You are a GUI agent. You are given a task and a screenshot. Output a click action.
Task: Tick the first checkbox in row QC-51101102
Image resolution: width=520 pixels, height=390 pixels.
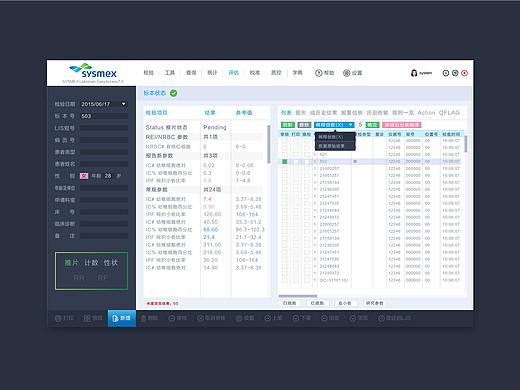[285, 280]
